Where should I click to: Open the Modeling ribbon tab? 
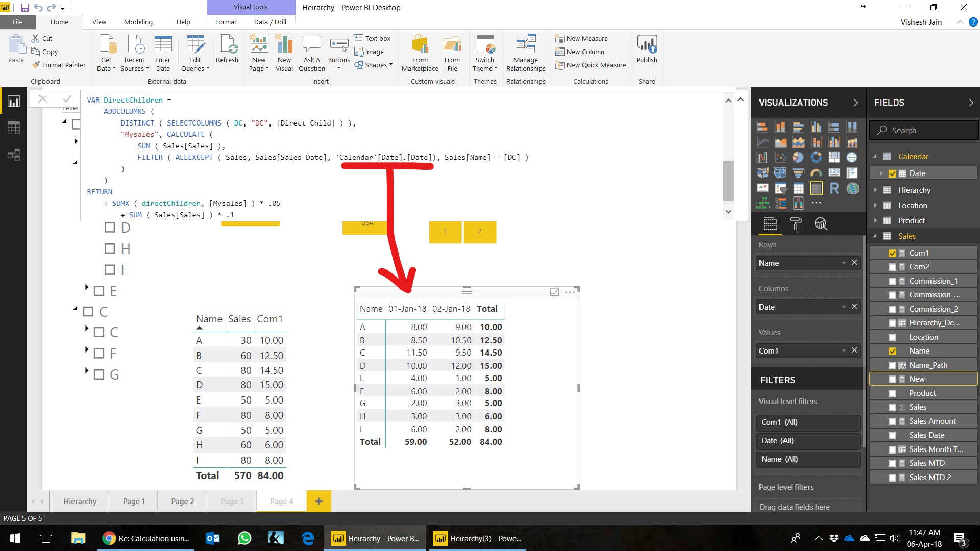(x=138, y=22)
